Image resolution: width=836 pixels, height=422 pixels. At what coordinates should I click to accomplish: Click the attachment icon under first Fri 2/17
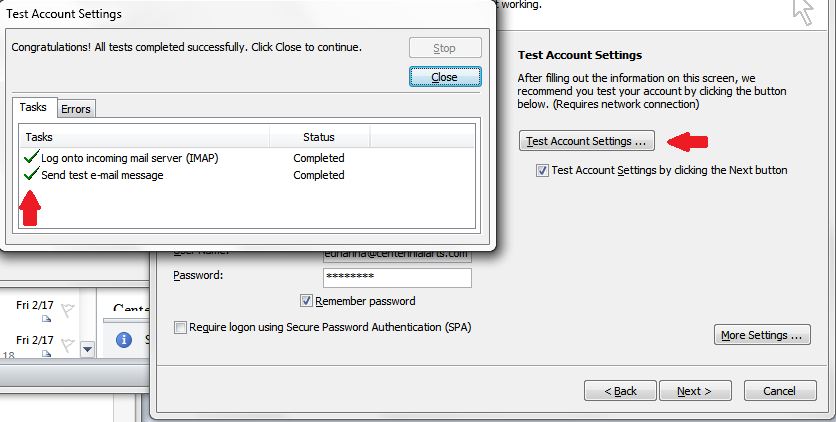tap(46, 319)
